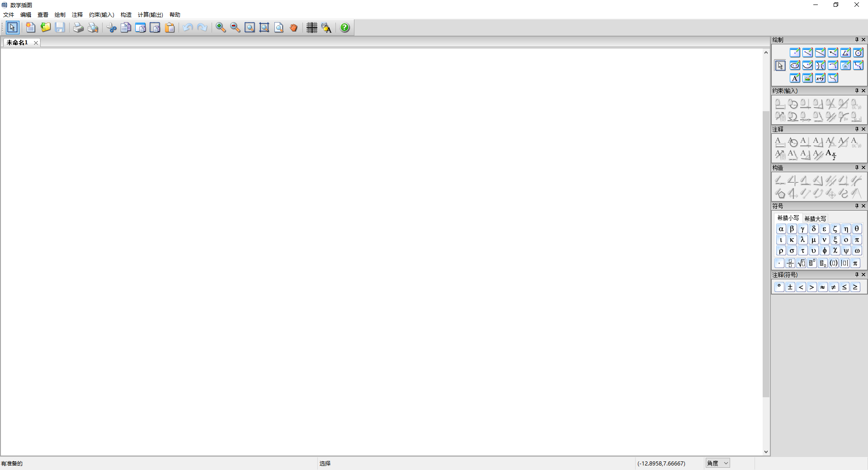Select the x+y expression tool
The height and width of the screenshot is (470, 868).
[820, 78]
